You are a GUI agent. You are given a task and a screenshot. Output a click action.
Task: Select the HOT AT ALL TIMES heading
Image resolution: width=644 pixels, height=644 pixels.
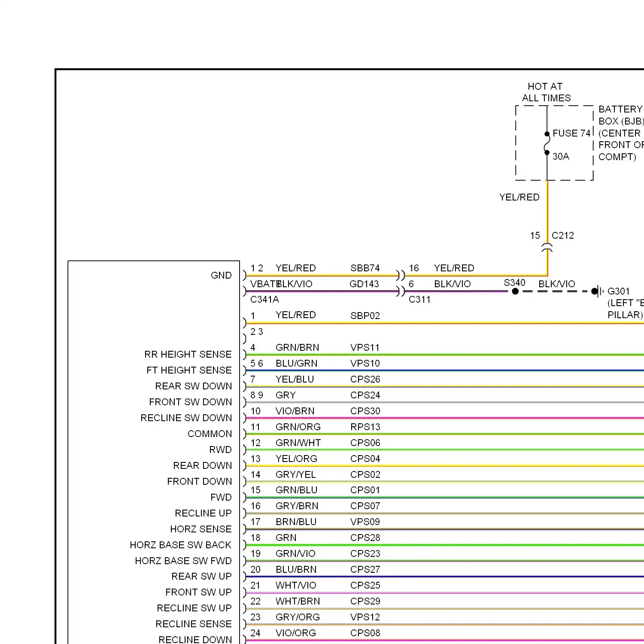pyautogui.click(x=546, y=92)
